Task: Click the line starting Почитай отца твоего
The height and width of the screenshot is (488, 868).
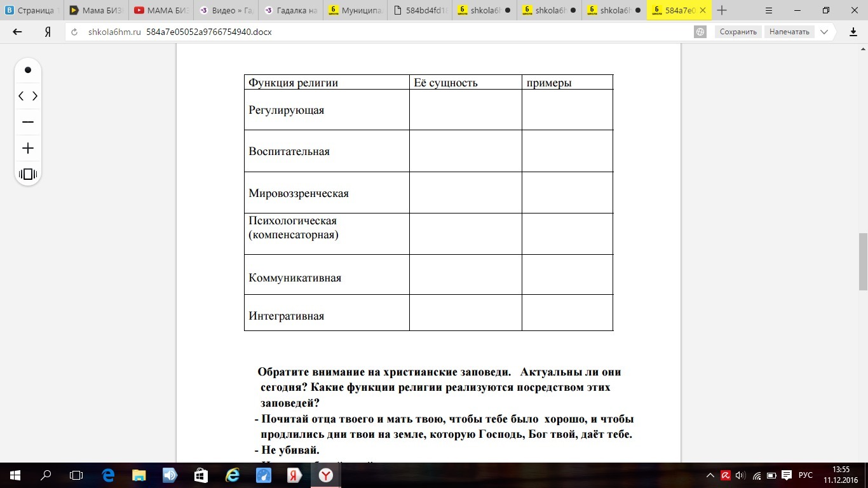Action: tap(444, 419)
